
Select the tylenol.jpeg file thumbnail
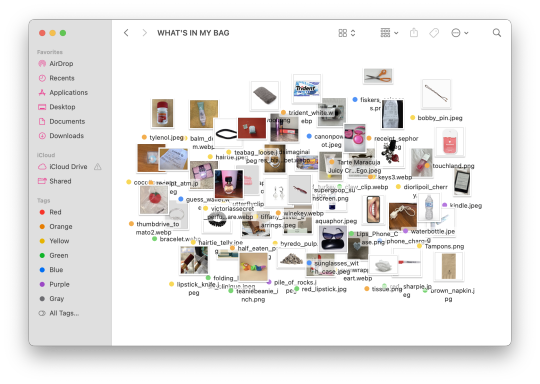(x=163, y=113)
